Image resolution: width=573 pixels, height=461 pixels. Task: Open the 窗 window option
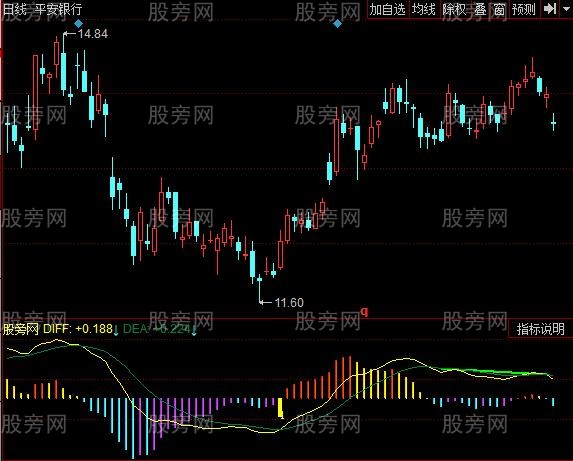[500, 9]
